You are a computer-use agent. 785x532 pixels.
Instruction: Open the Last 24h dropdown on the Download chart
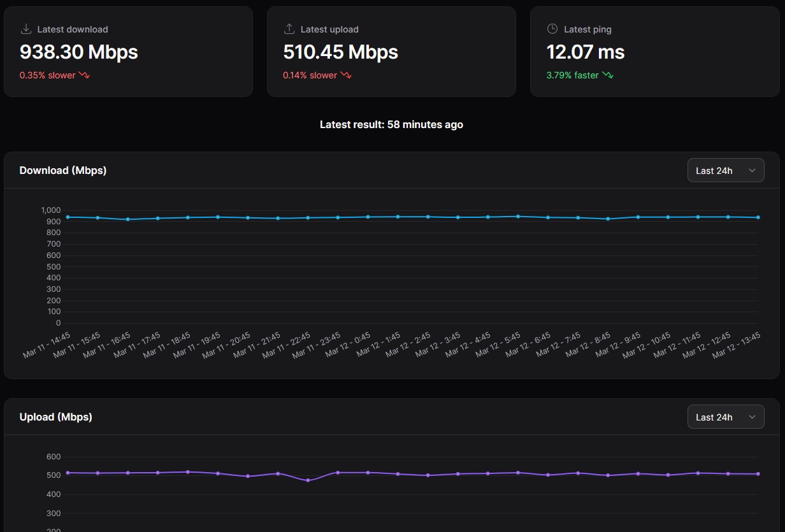(725, 171)
